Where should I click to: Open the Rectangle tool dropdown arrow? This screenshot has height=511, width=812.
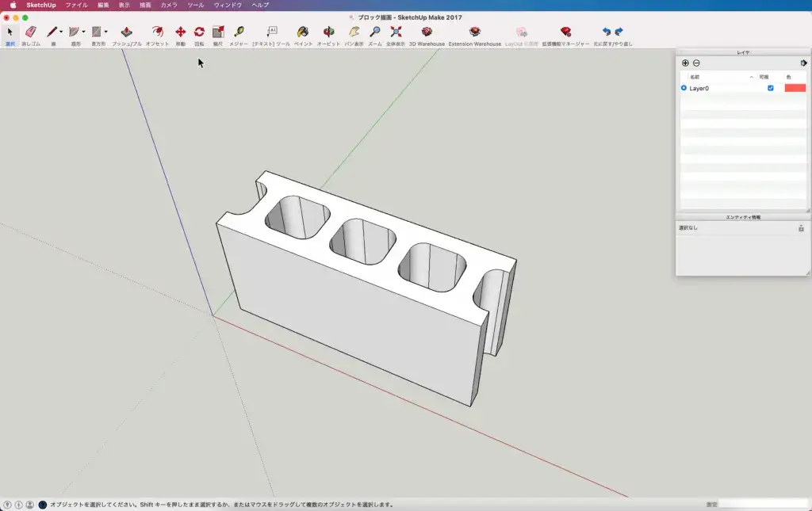tap(105, 32)
